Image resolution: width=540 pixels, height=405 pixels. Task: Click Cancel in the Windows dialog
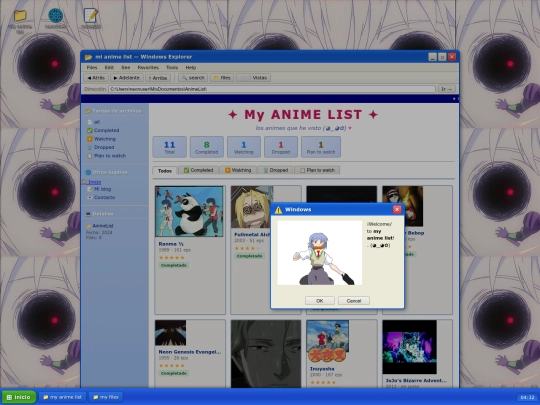[x=354, y=301]
